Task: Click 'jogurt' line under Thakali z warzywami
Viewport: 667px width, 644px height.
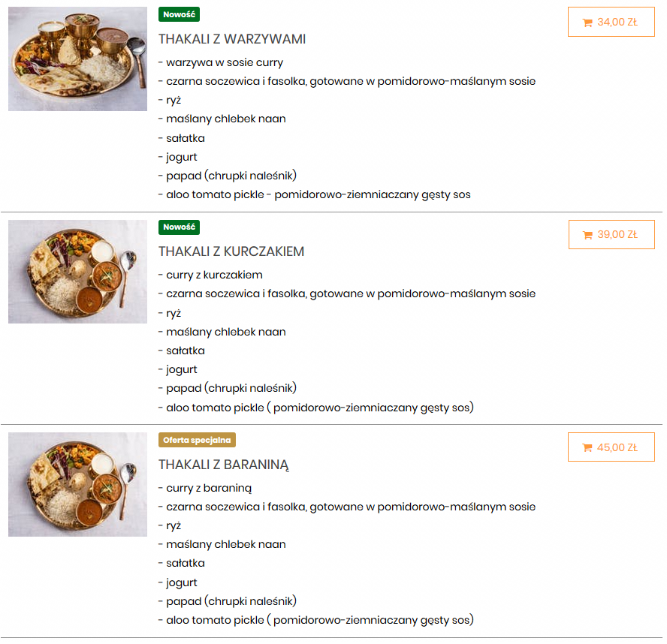Action: [x=178, y=157]
